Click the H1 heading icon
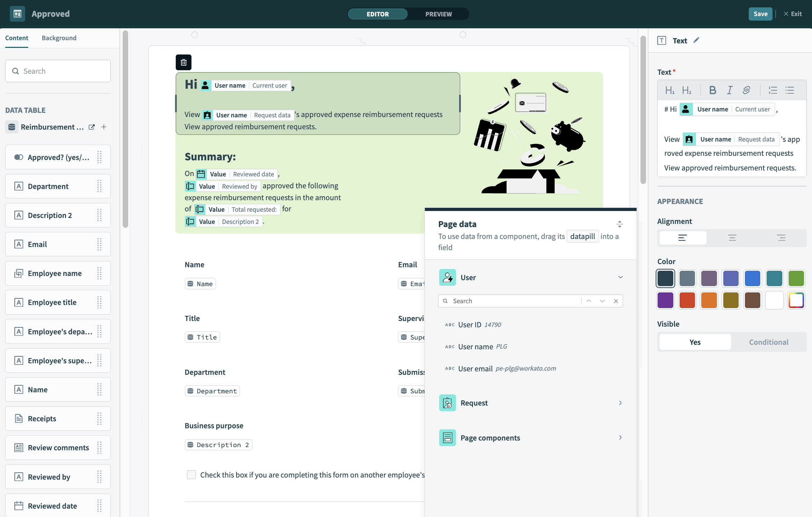This screenshot has height=517, width=812. tap(669, 90)
